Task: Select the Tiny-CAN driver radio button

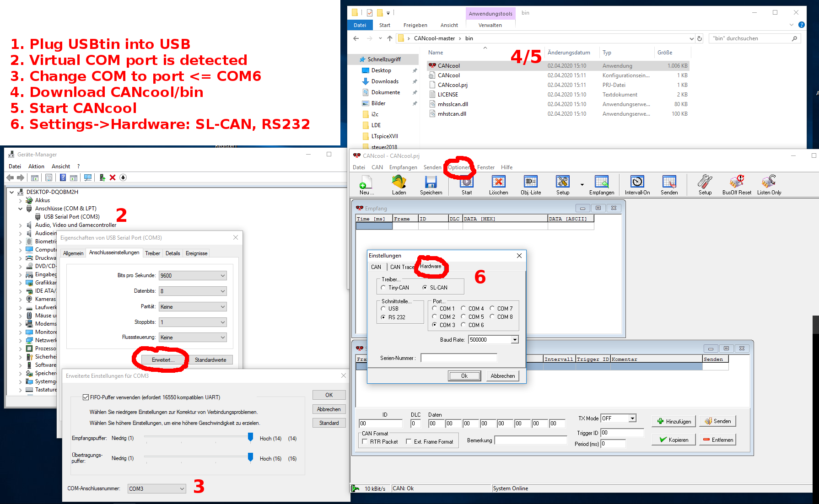Action: (383, 288)
